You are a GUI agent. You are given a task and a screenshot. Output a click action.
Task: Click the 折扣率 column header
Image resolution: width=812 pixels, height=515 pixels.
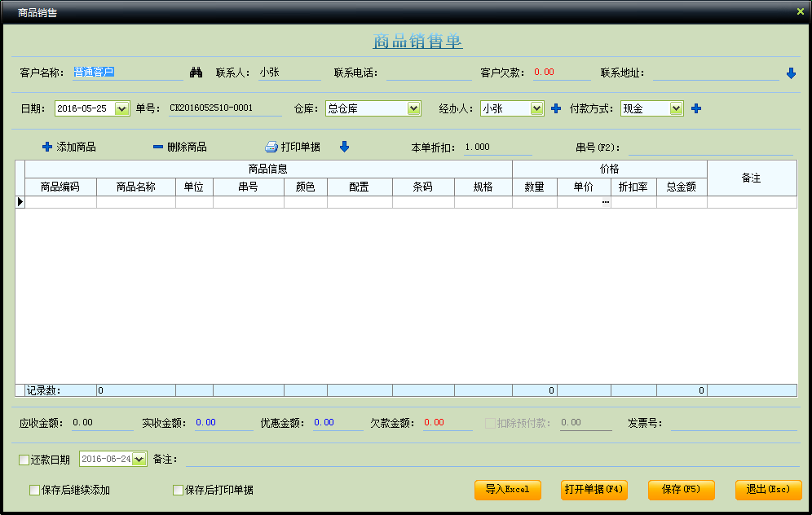tap(633, 187)
